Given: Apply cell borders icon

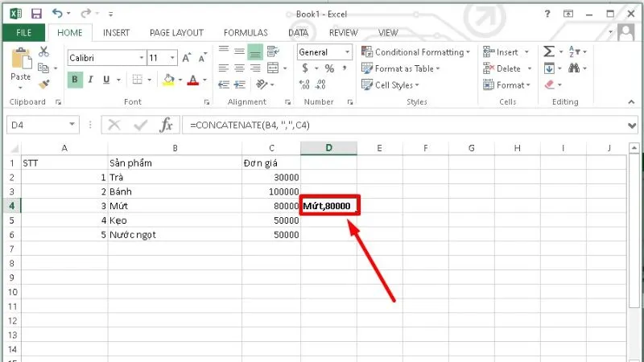Looking at the screenshot, I should [x=137, y=80].
